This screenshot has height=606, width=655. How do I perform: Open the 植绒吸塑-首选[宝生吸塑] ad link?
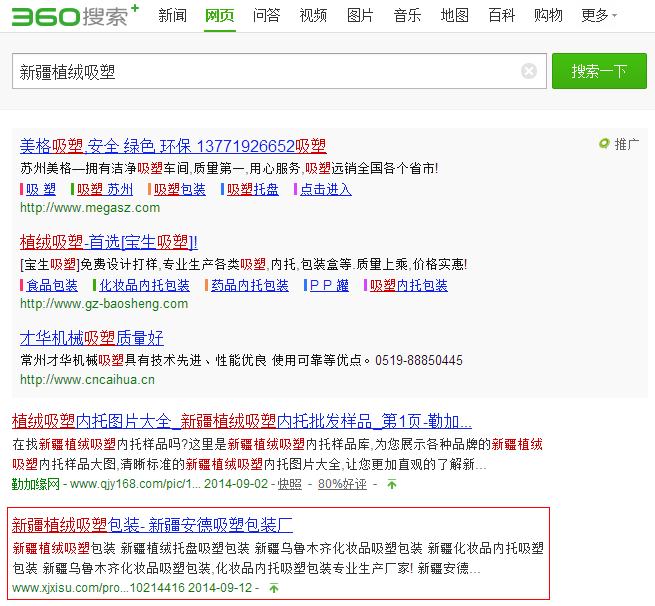109,242
